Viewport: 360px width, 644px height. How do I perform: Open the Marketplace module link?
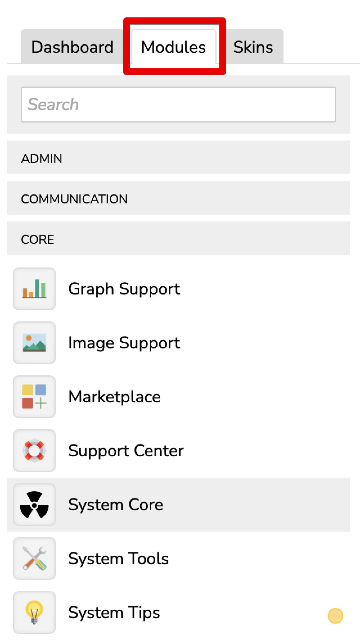coord(114,397)
